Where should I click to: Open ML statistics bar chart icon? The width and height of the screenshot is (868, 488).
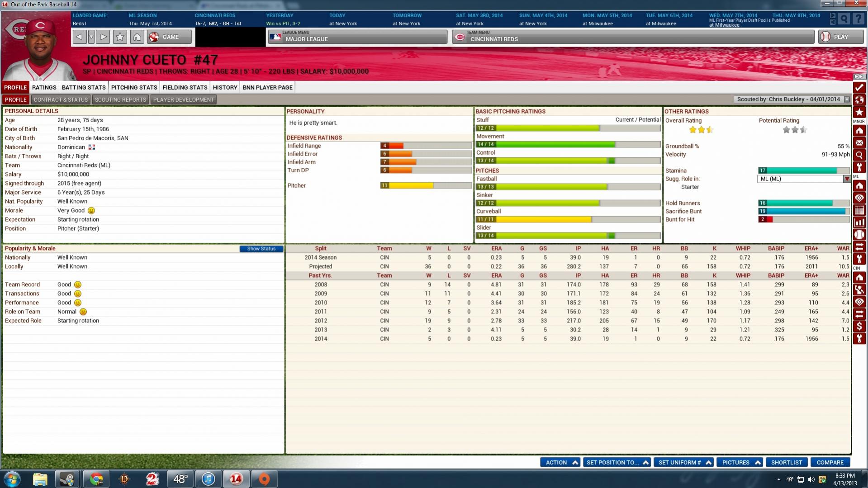click(859, 223)
